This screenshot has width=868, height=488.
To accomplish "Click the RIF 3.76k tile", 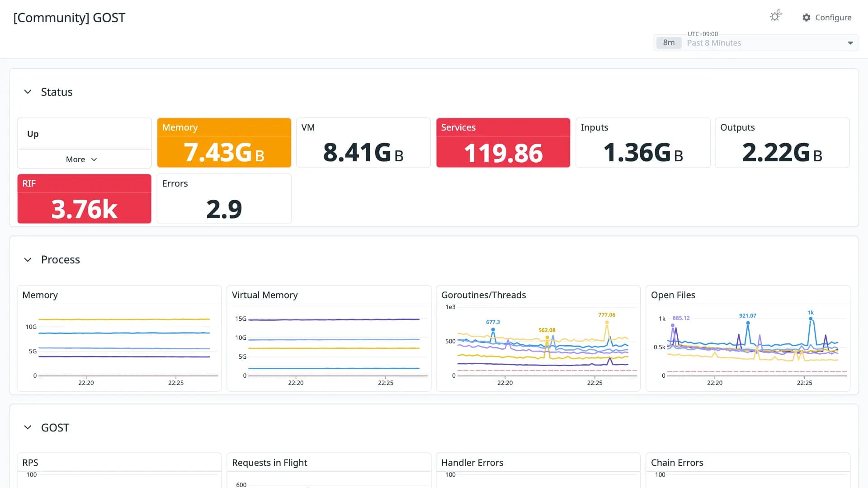I will point(85,199).
